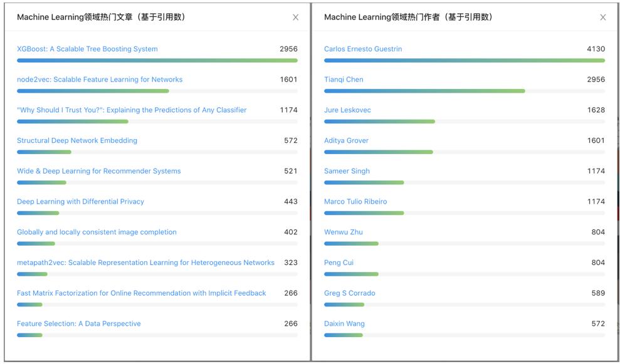
Task: Click citation count 589 for Greg S Corrado
Action: 598,293
